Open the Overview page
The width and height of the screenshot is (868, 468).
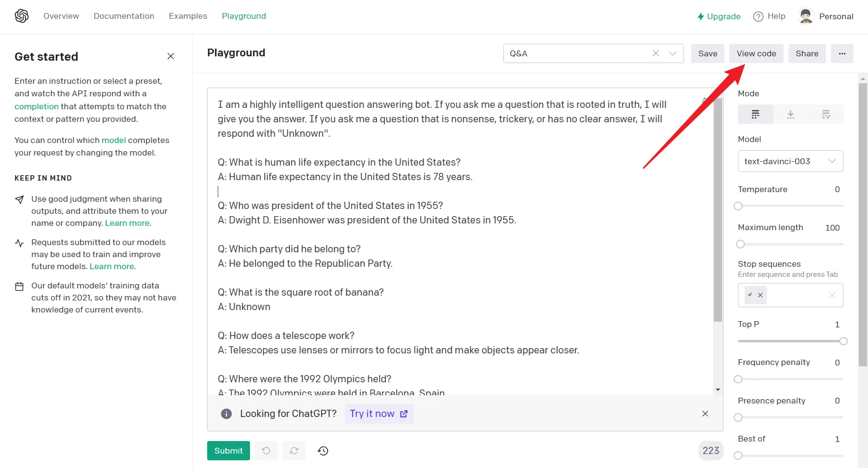(61, 16)
